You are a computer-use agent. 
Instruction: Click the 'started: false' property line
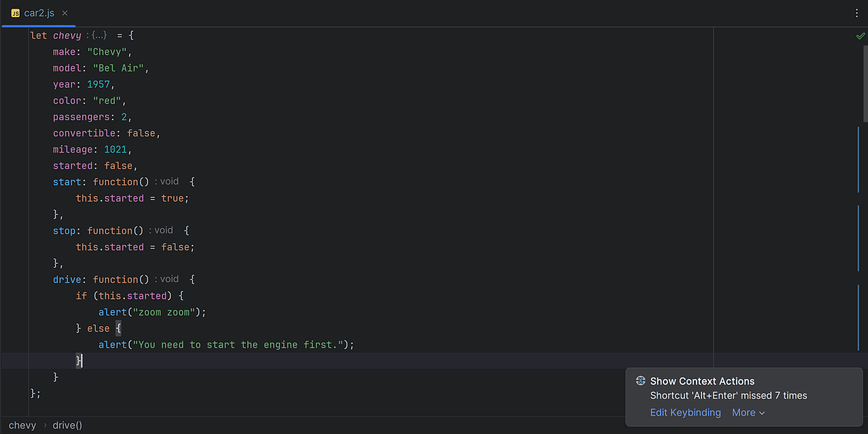tap(95, 165)
